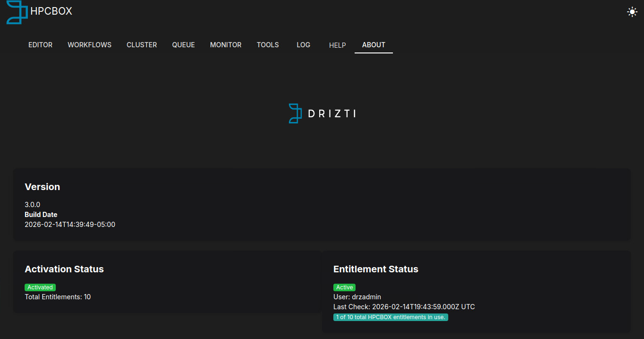This screenshot has height=339, width=644.
Task: Click the DRIZTI wordmark text
Action: [x=332, y=113]
